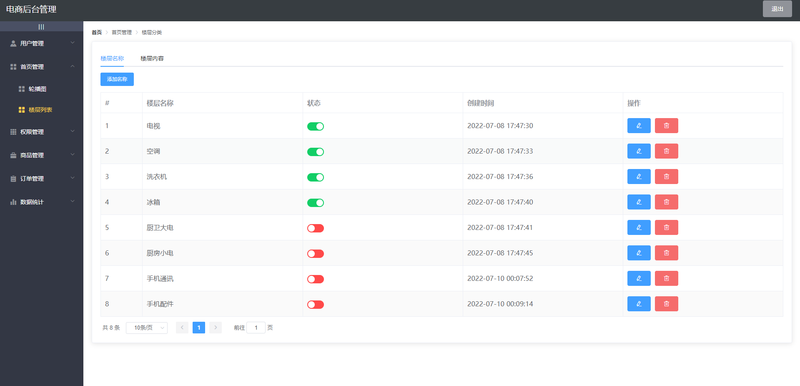Open the 订单管理 sidebar menu

41,179
